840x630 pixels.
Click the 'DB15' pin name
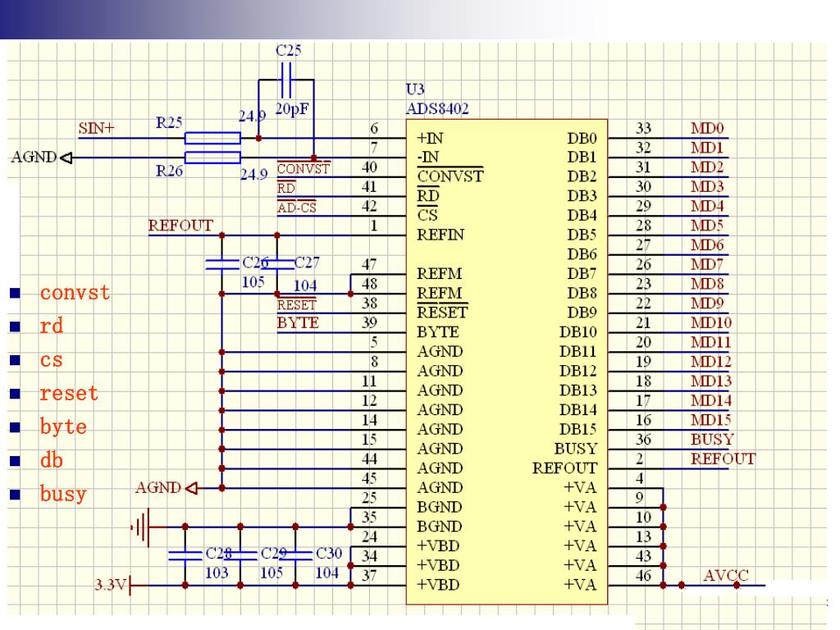578,430
